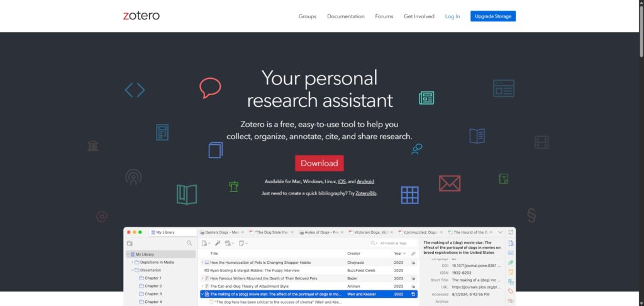The image size is (644, 306).
Task: Click the PDF icon on the selected Weir and Kessler row
Action: click(x=413, y=295)
